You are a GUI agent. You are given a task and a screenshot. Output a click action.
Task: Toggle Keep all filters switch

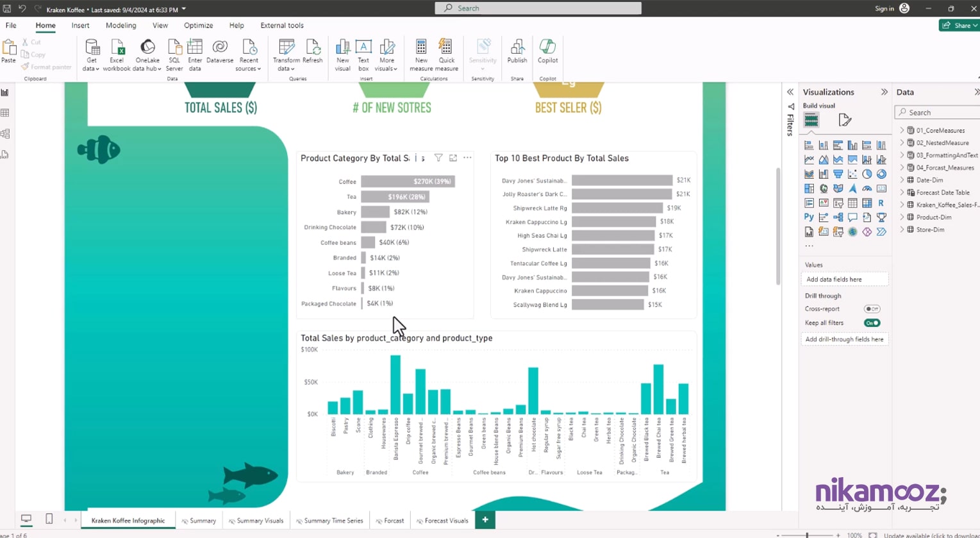pos(872,323)
